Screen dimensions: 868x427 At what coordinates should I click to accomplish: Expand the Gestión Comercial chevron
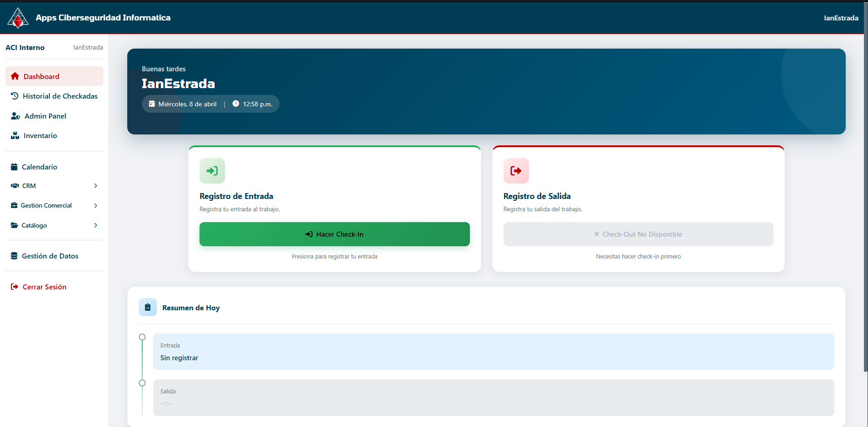95,205
